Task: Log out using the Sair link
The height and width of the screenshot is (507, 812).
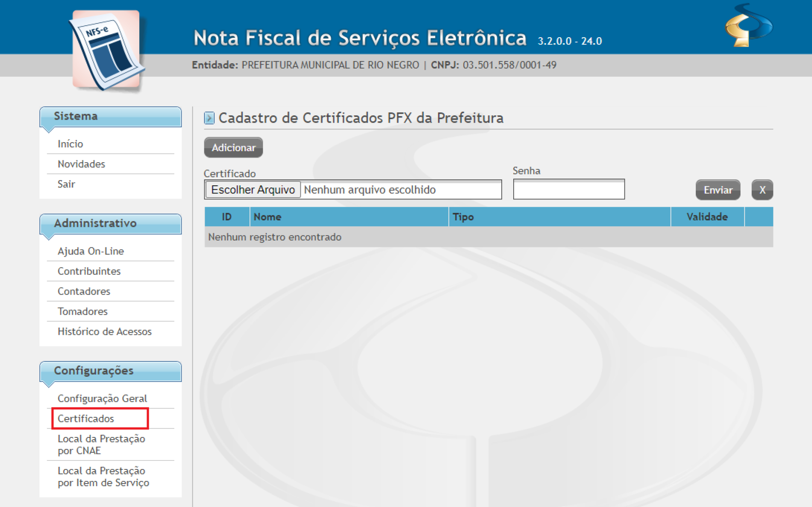Action: coord(66,184)
